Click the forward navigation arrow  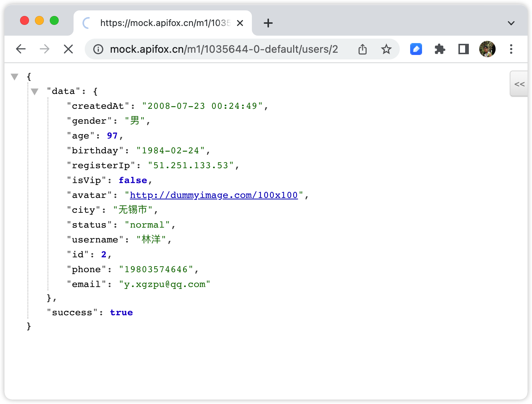tap(45, 49)
